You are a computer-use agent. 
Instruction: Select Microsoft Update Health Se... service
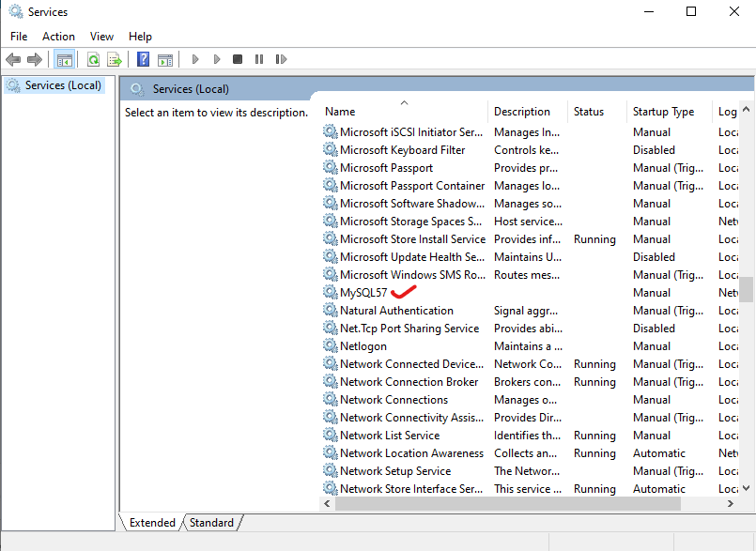(412, 257)
